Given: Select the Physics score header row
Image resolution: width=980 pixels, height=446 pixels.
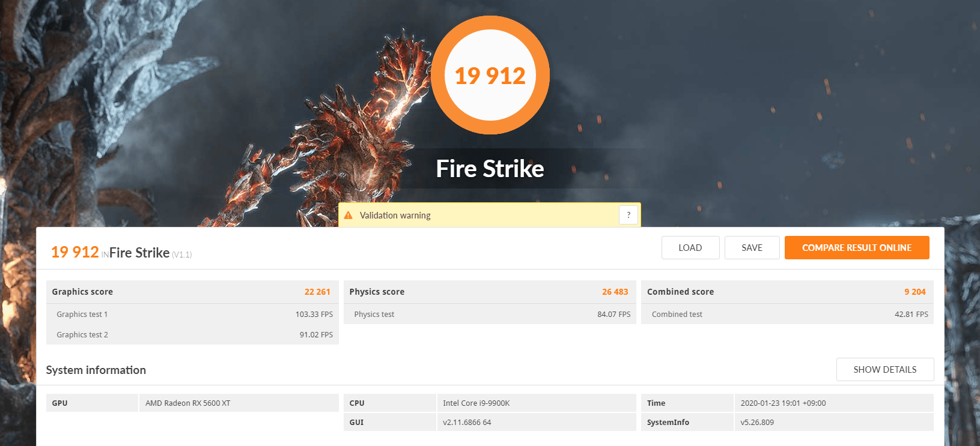Looking at the screenshot, I should [490, 292].
